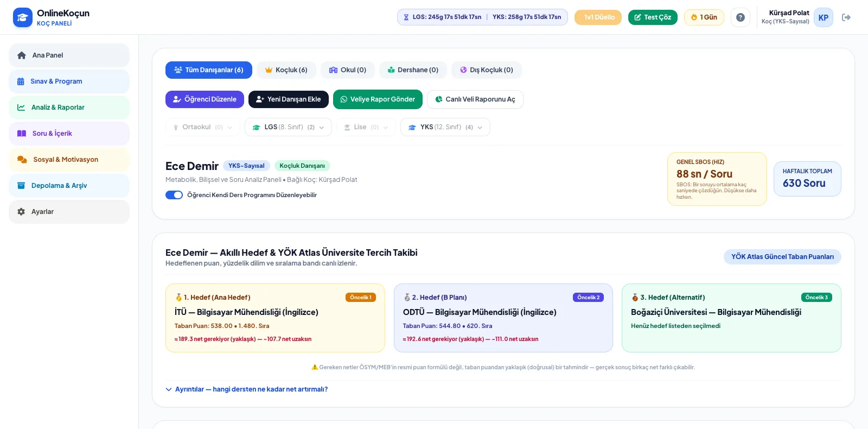
Task: Click the gold medal icon on 1. Hedef
Action: (178, 298)
